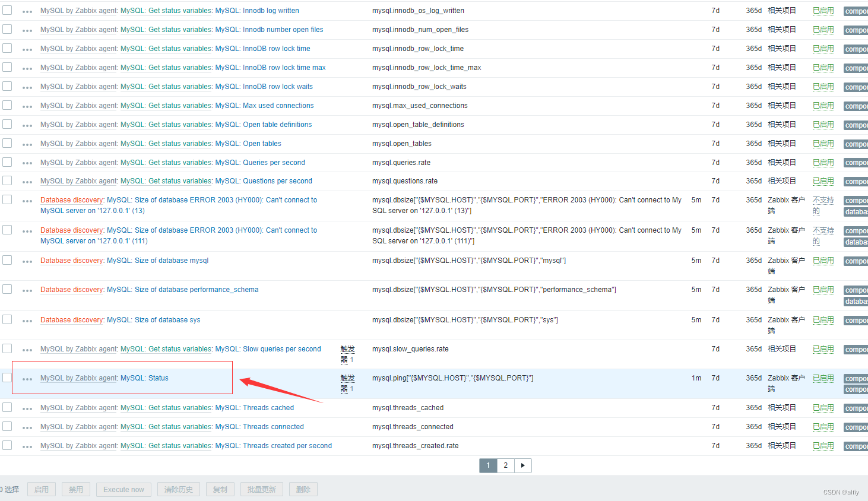Tick the checkbox for Threads cached

7,407
